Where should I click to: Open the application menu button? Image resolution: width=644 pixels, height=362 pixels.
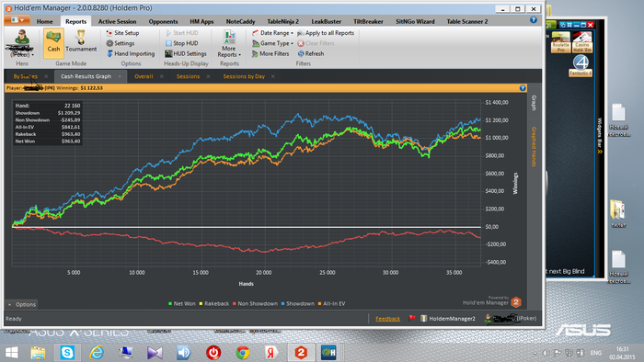(17, 19)
